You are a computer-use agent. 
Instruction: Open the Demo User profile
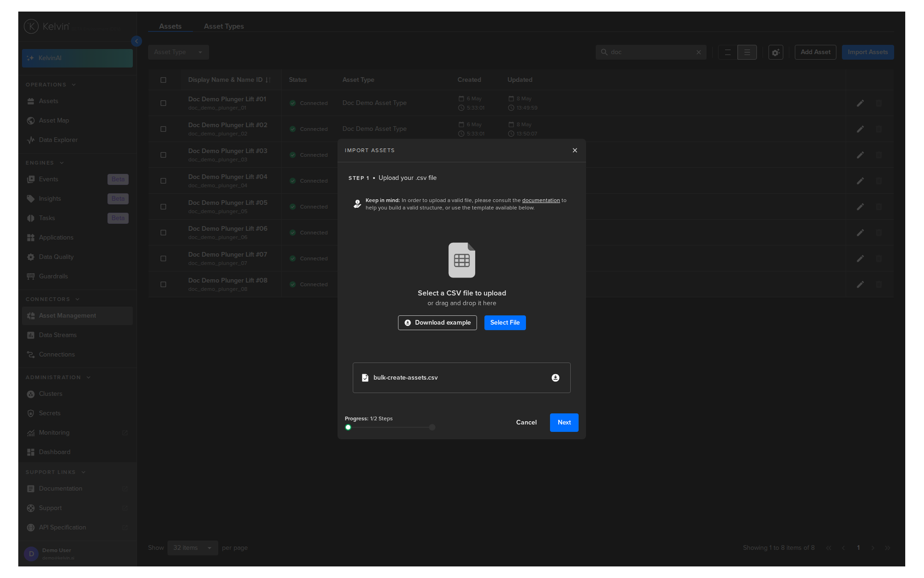click(77, 554)
